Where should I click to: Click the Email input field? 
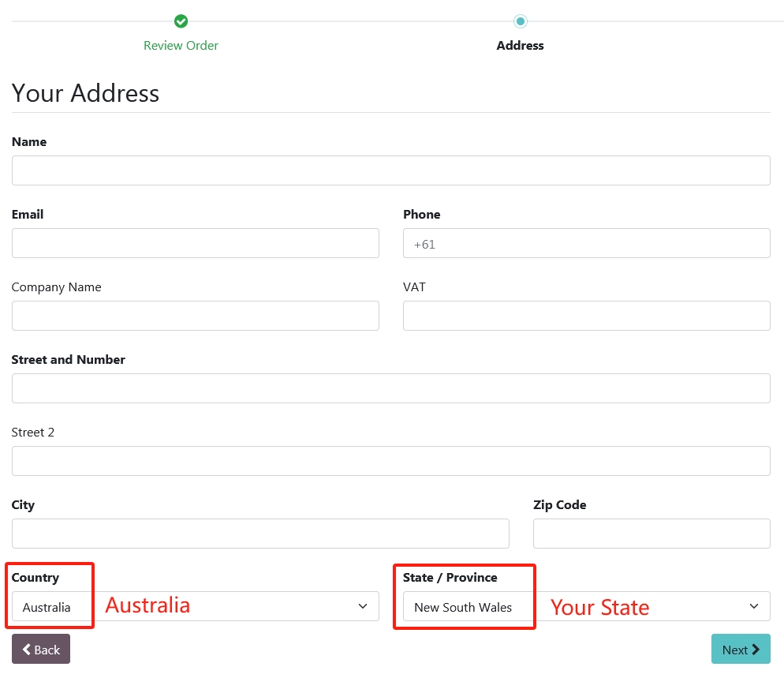pos(195,243)
